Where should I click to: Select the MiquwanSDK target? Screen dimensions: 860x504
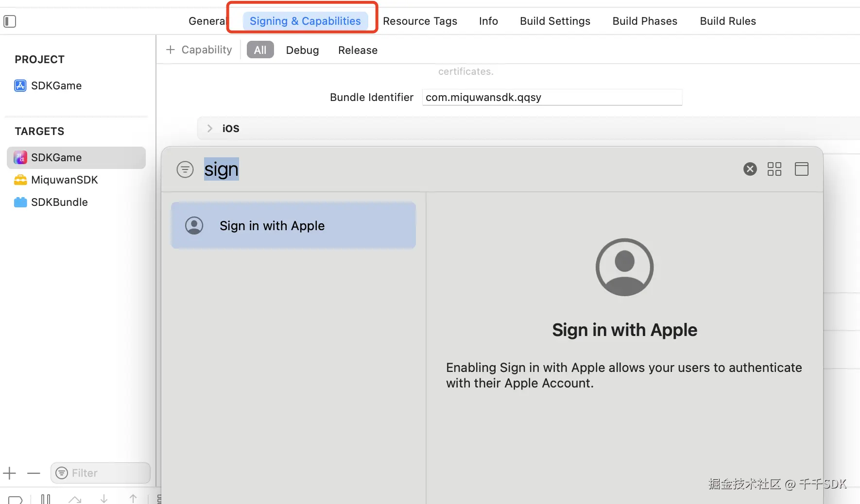click(65, 180)
